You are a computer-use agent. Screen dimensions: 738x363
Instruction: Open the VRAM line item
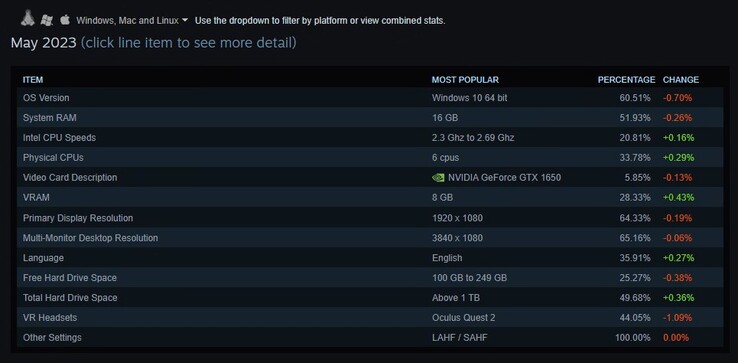[x=370, y=197]
